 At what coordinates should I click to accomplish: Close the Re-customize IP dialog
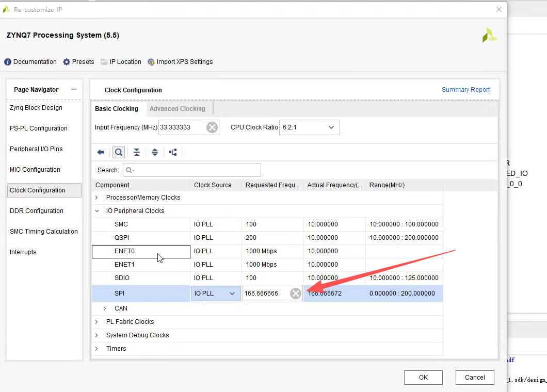(499, 9)
